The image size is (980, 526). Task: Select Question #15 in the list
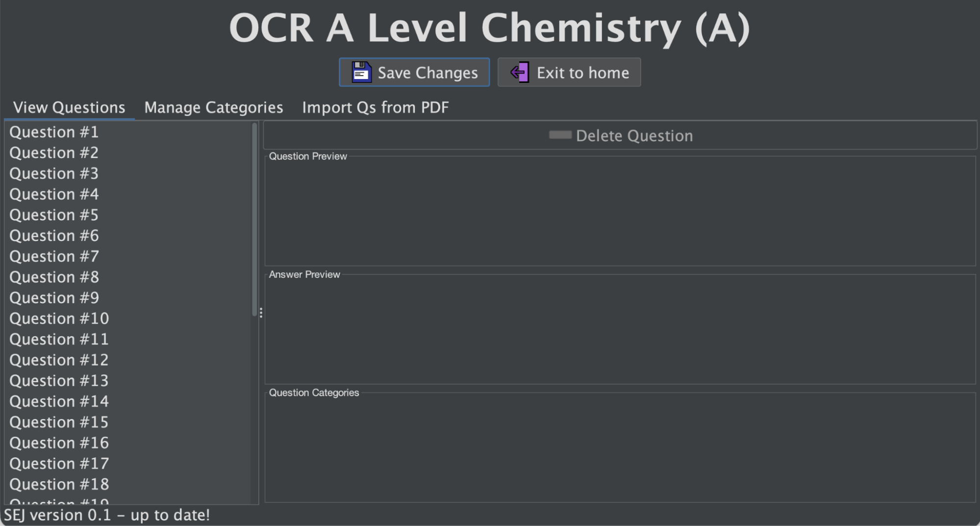(x=59, y=422)
